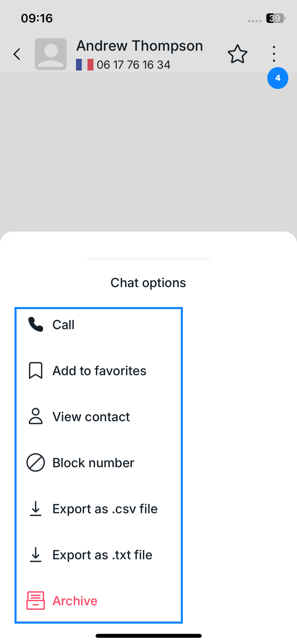
Task: Export chat as .csv file
Action: coord(105,509)
